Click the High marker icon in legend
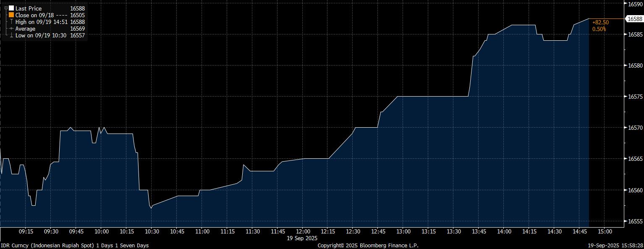The width and height of the screenshot is (644, 249). tap(11, 21)
